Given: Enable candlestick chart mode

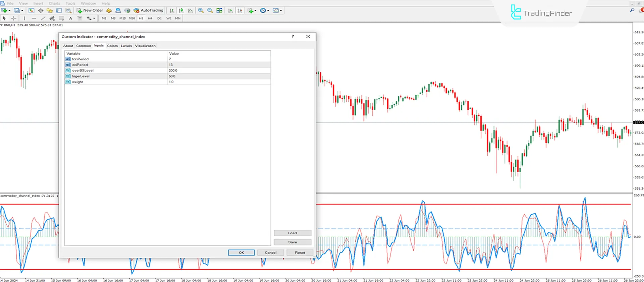Looking at the screenshot, I should tap(181, 10).
